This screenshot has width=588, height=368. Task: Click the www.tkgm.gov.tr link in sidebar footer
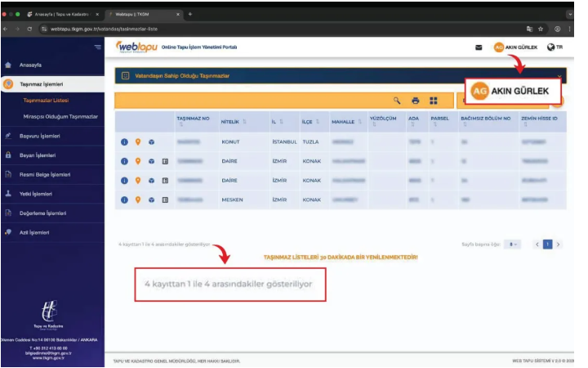[48, 357]
